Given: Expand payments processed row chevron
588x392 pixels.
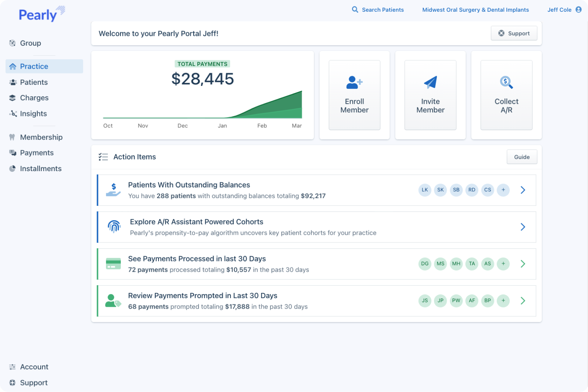Looking at the screenshot, I should click(x=523, y=264).
